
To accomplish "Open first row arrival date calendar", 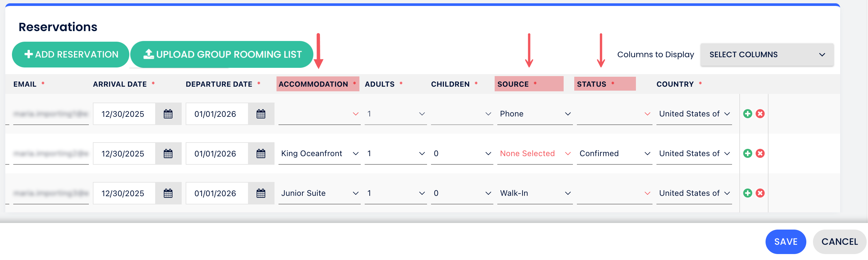I will tap(168, 114).
